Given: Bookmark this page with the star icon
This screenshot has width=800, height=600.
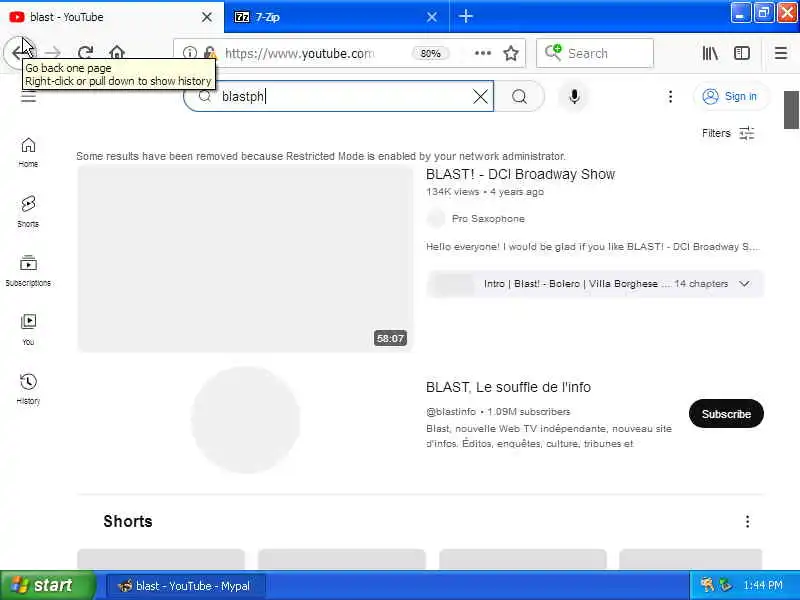Looking at the screenshot, I should (511, 53).
